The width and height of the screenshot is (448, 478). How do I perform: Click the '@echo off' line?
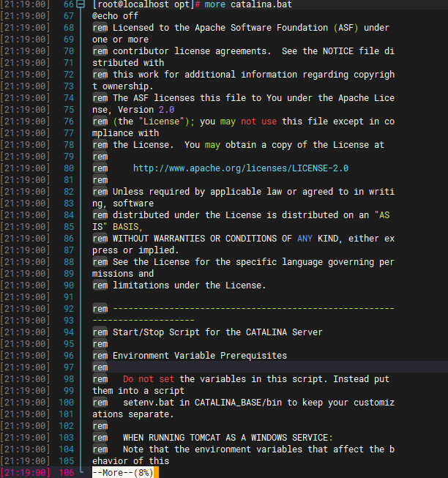click(x=115, y=16)
